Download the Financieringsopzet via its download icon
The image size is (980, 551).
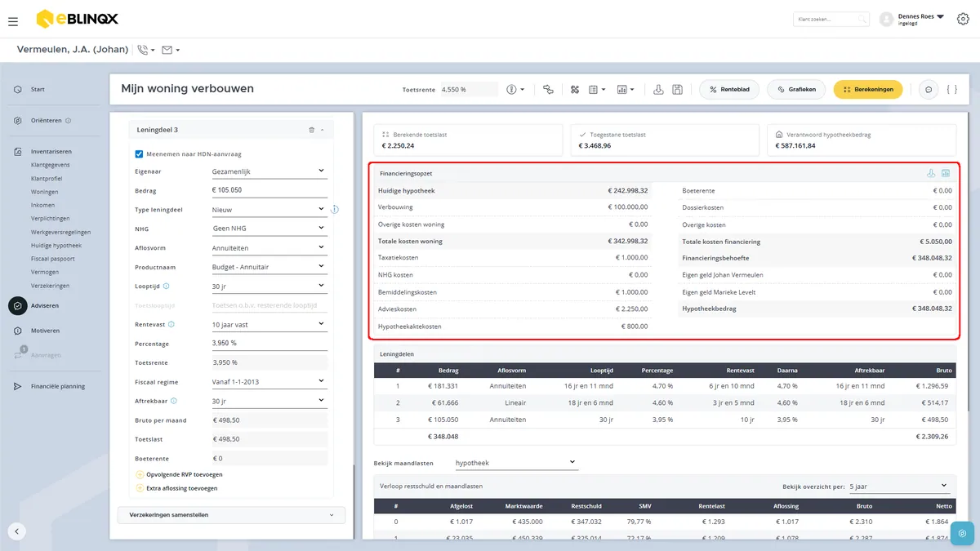pos(930,173)
